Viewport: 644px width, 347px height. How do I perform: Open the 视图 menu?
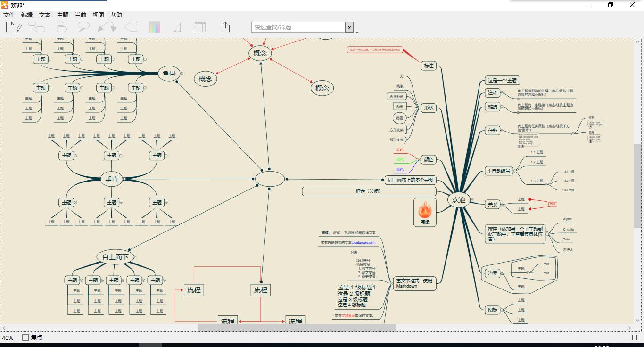98,15
